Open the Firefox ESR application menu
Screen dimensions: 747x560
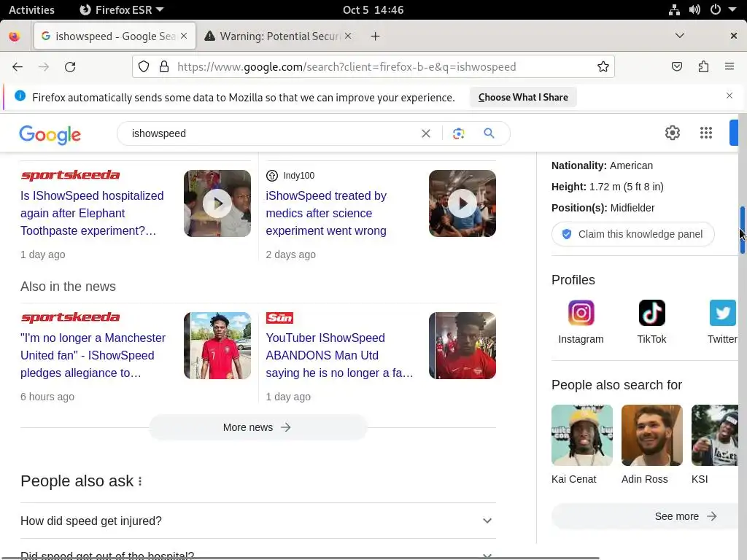point(122,9)
